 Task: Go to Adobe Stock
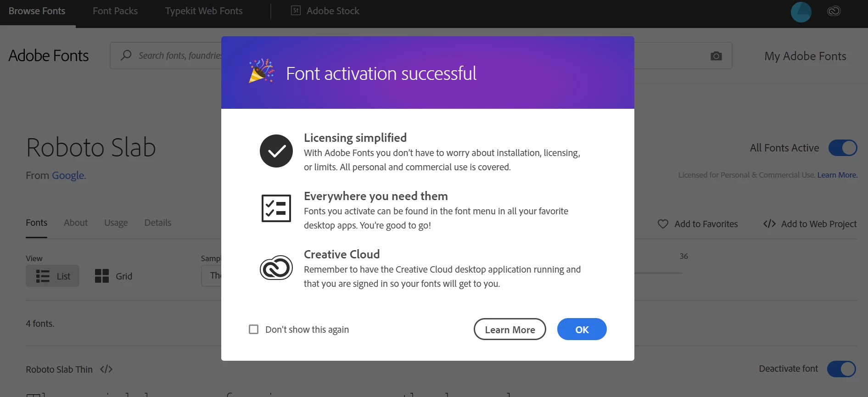tap(333, 11)
